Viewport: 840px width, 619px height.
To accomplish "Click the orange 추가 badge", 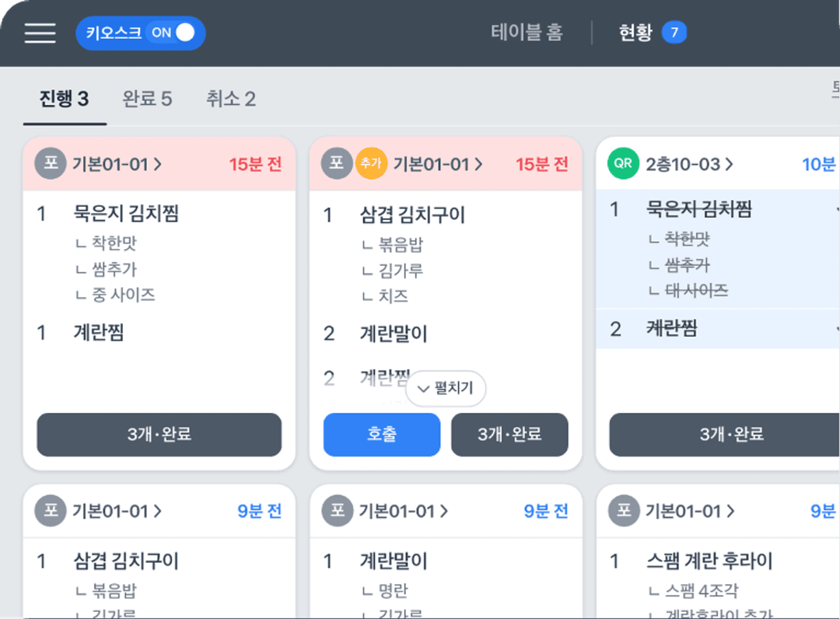I will point(370,164).
